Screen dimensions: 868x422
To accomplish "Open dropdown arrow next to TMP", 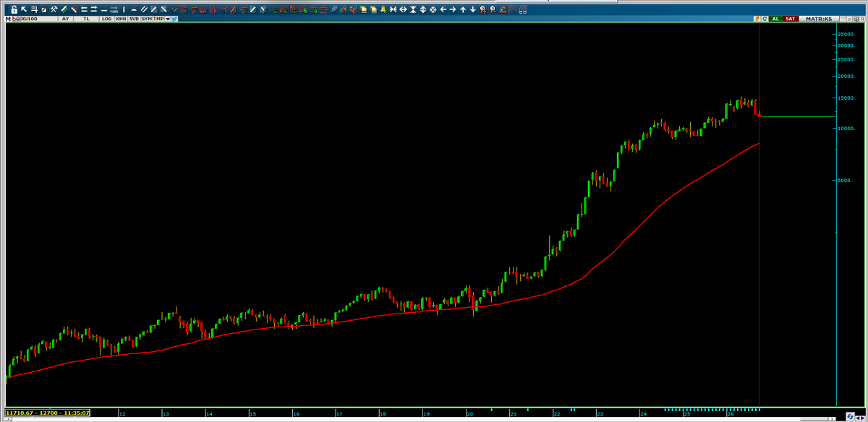I will (x=168, y=19).
